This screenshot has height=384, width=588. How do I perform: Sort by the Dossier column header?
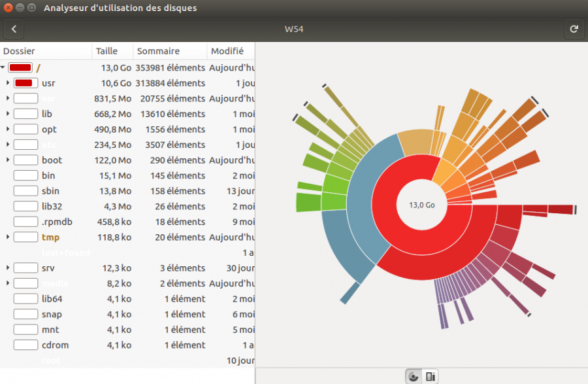(46, 50)
